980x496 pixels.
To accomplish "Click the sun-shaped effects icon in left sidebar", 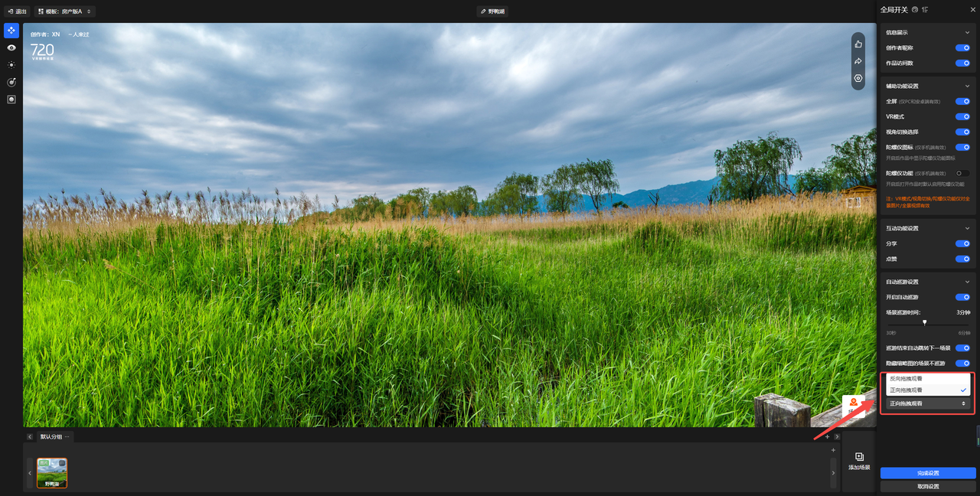I will pos(11,65).
